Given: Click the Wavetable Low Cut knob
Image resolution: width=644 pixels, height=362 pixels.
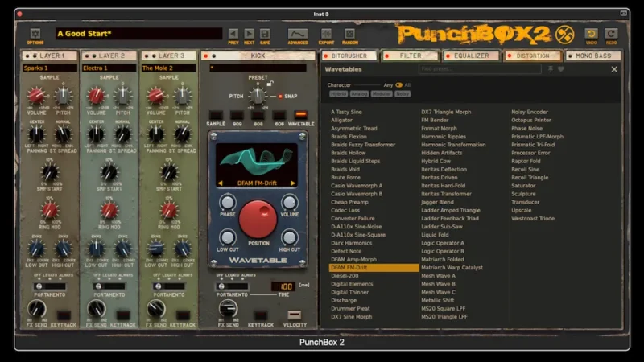Looking at the screenshot, I should point(227,237).
